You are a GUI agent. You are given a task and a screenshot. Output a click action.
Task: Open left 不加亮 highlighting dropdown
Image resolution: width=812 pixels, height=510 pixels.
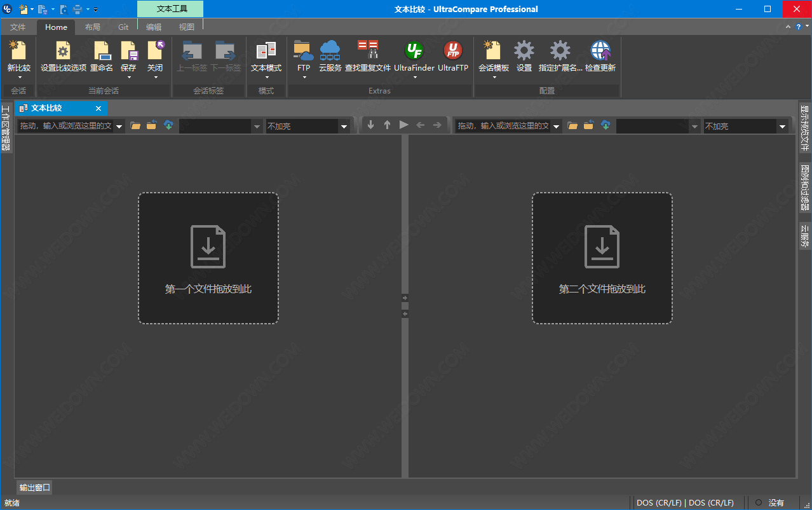(344, 127)
